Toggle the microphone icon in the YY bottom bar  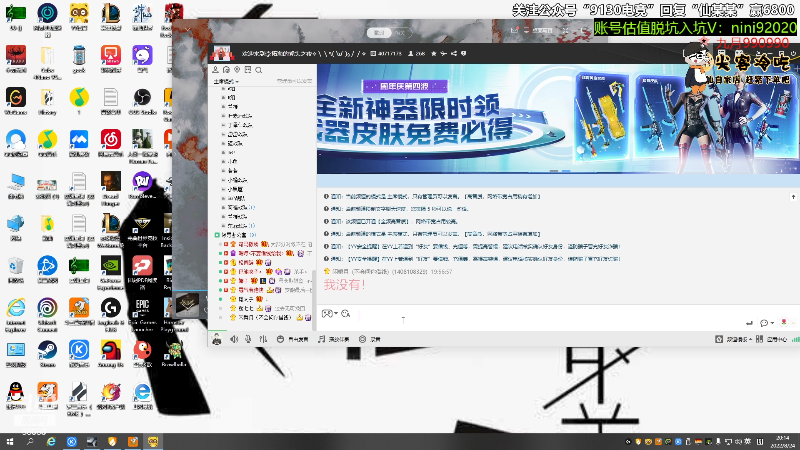pyautogui.click(x=248, y=339)
